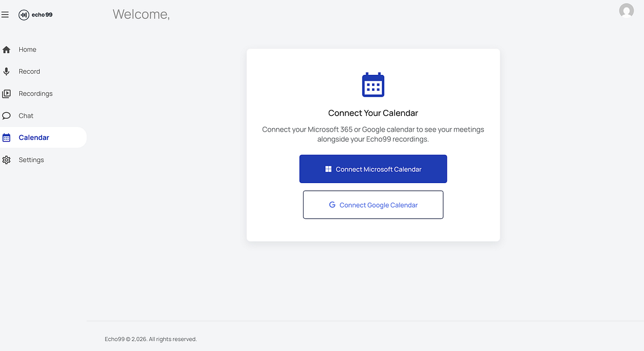Click the Connect Your Calendar heading

pos(373,113)
